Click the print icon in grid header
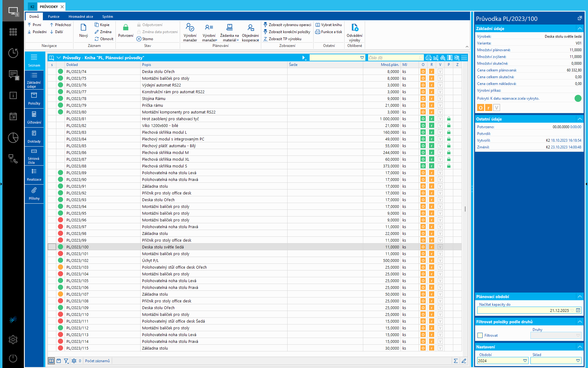 pyautogui.click(x=428, y=58)
